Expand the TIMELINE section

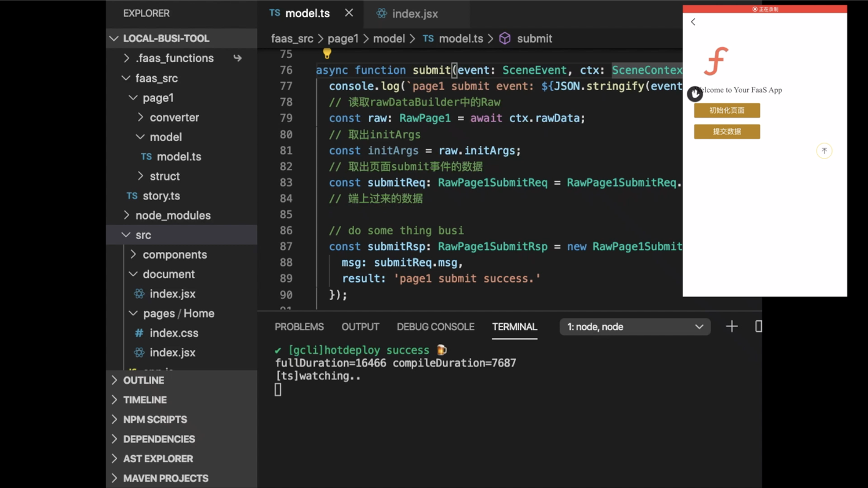pos(182,400)
